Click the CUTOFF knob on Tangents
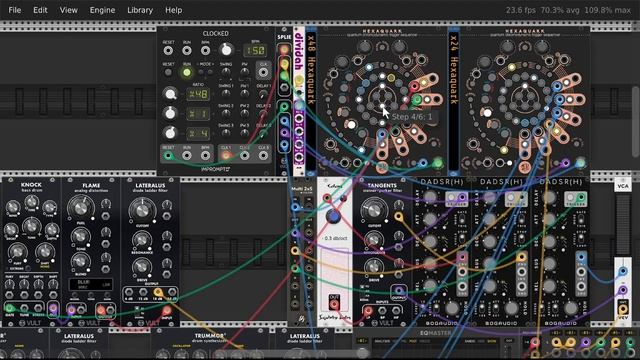The width and height of the screenshot is (640, 360). point(373,210)
